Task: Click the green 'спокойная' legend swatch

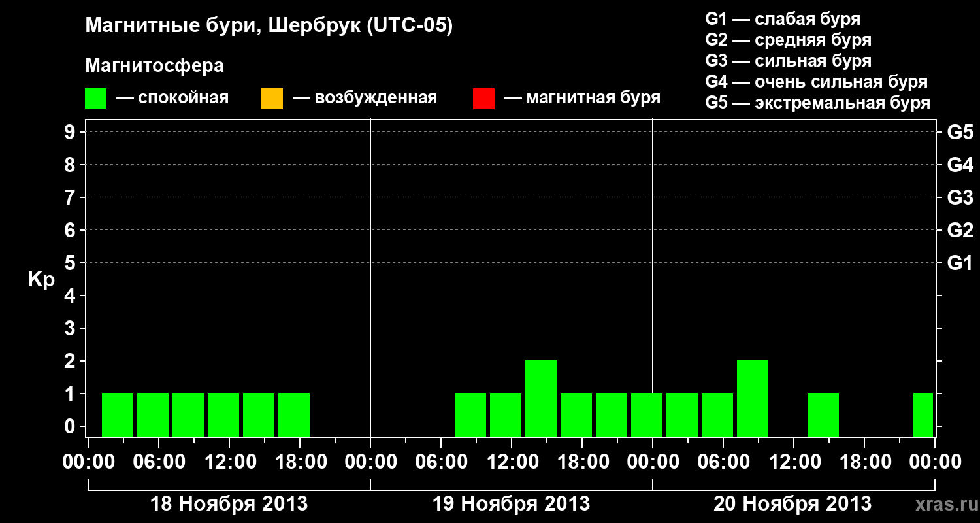Action: click(x=96, y=99)
